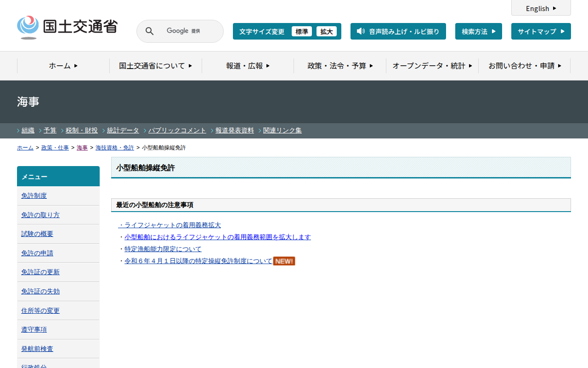Image resolution: width=588 pixels, height=368 pixels.
Task: Set text size to 拡大
Action: pyautogui.click(x=327, y=31)
